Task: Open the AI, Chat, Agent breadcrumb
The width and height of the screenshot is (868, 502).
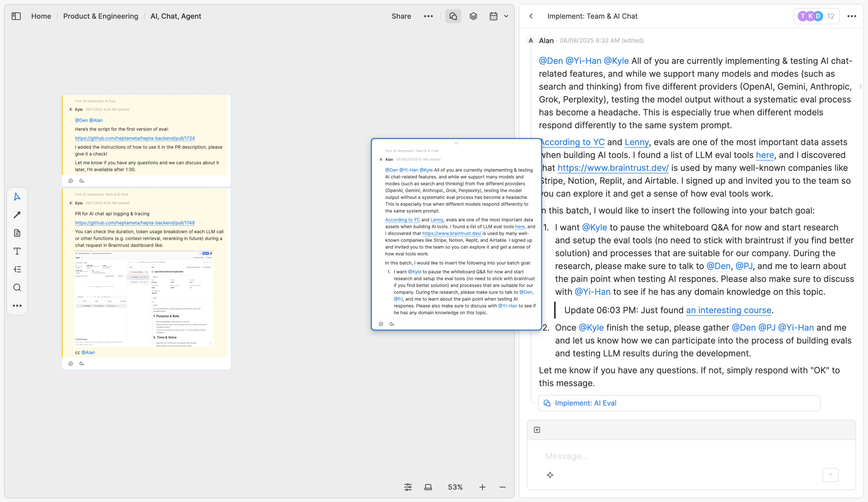Action: coord(176,16)
